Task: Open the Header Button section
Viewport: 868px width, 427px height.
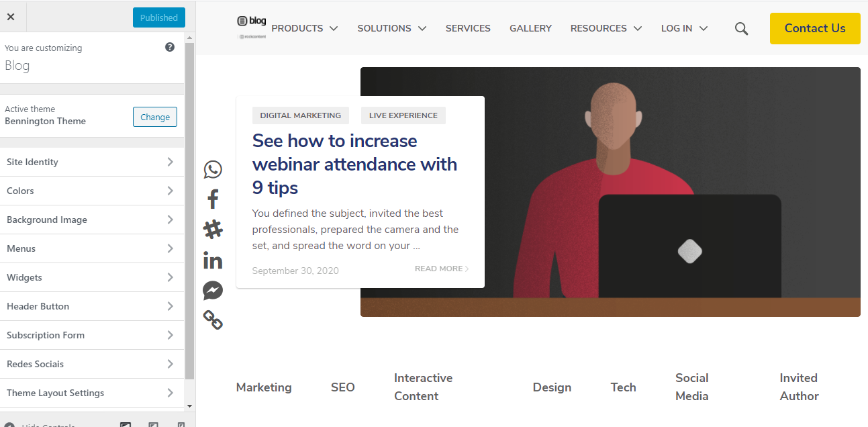Action: 92,306
